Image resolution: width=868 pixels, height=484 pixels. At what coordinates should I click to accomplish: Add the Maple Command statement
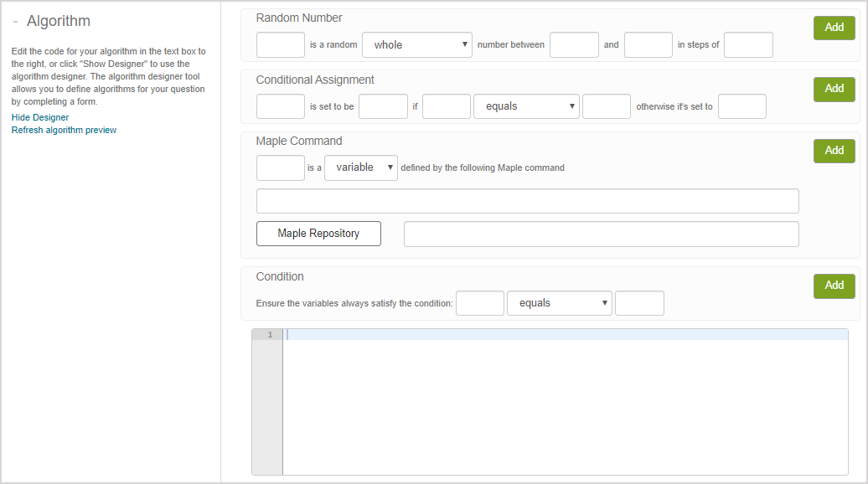tap(834, 151)
